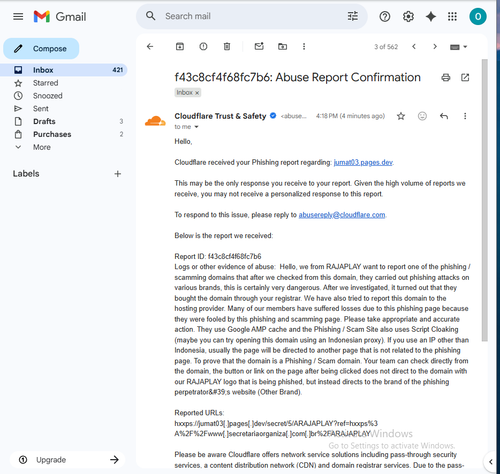The image size is (500, 474).
Task: Mark the email as unread
Action: point(259,46)
